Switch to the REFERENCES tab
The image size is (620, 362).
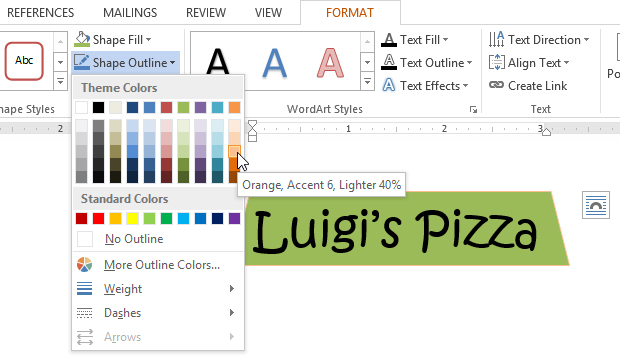[x=40, y=13]
